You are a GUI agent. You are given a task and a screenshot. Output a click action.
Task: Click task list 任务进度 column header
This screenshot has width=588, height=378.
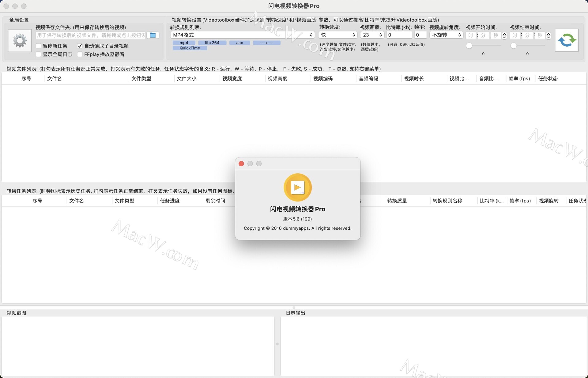[180, 201]
